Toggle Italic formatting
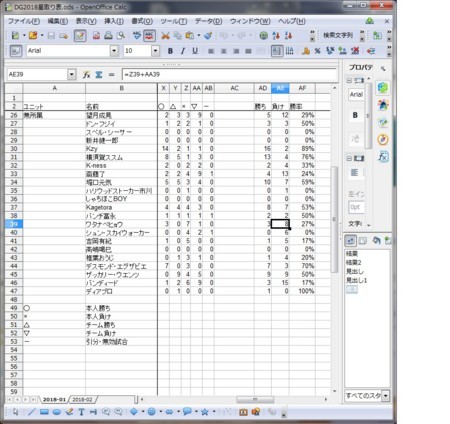This screenshot has width=450, height=424. point(183,51)
